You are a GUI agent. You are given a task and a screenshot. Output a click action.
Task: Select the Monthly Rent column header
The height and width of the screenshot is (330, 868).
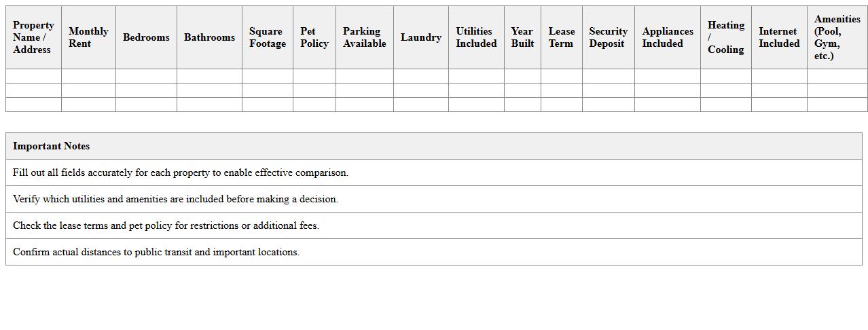pyautogui.click(x=88, y=37)
